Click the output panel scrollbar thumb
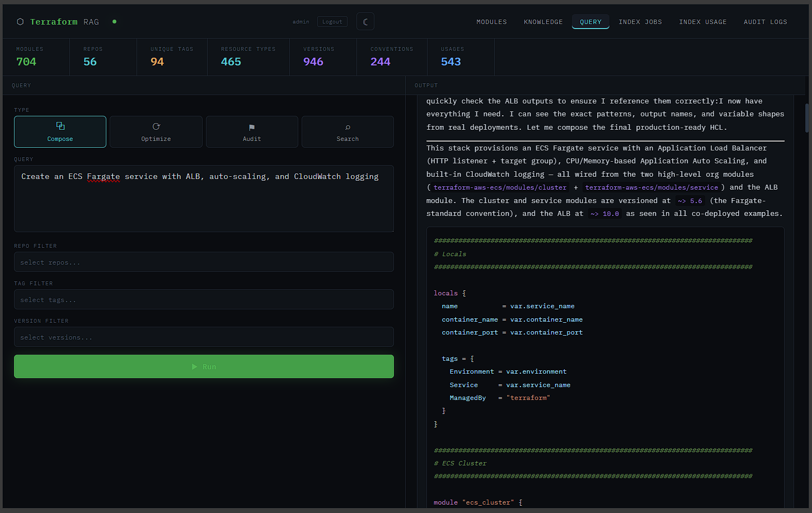Screen dimensions: 812x513 (x=807, y=117)
